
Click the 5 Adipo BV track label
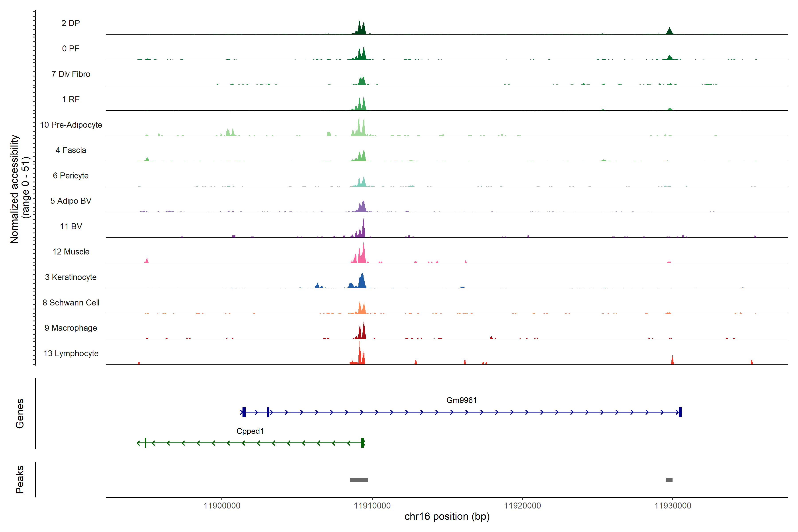(71, 201)
